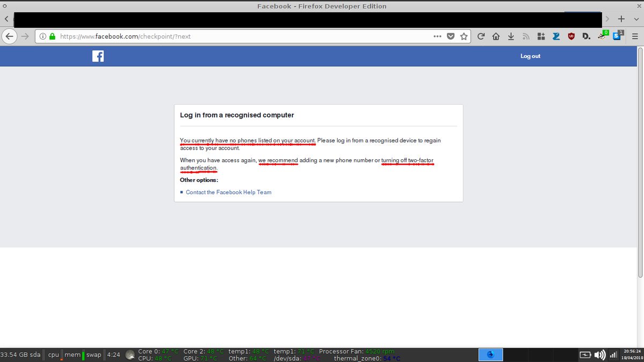Open Privacy Badger icon with 0 badge

click(x=602, y=35)
